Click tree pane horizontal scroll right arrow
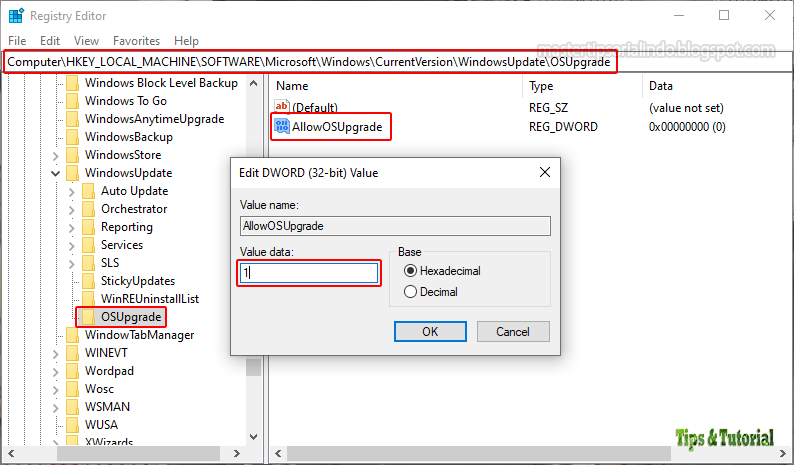The image size is (794, 465). click(236, 453)
